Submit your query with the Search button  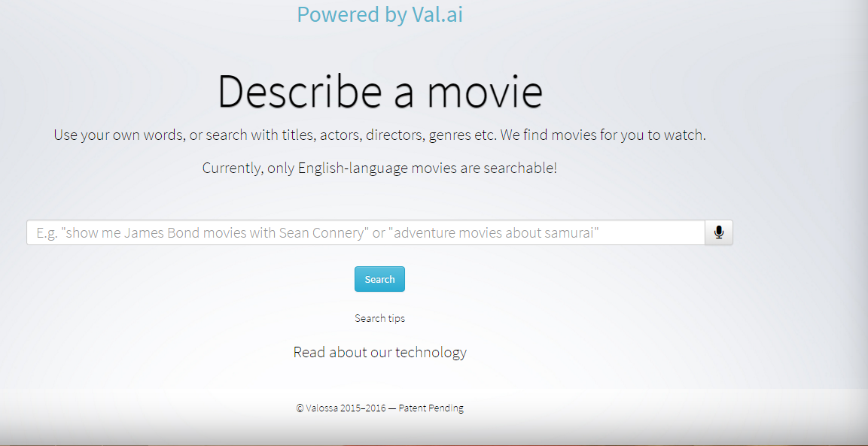pos(379,278)
